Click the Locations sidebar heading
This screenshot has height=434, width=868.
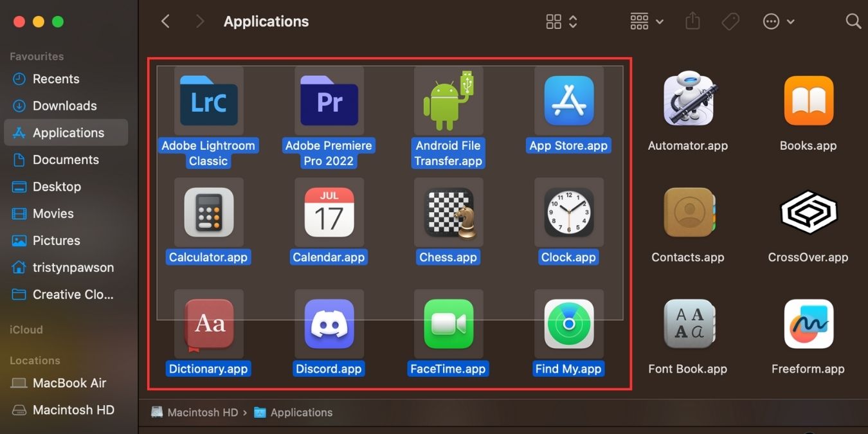click(35, 361)
